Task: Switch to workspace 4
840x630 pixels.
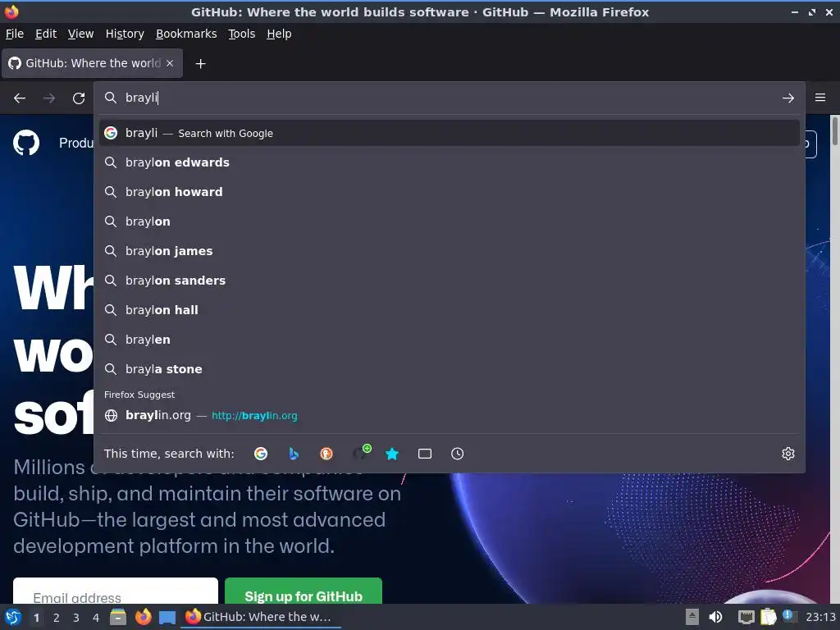Action: click(96, 618)
